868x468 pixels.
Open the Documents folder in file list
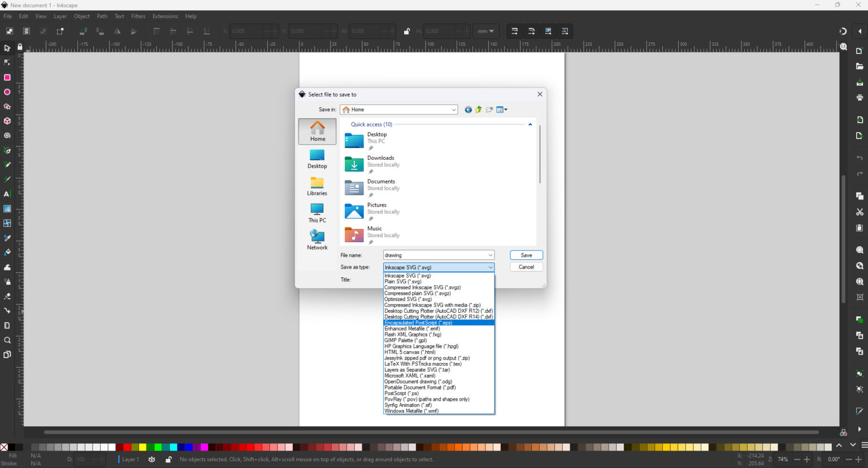pyautogui.click(x=381, y=182)
